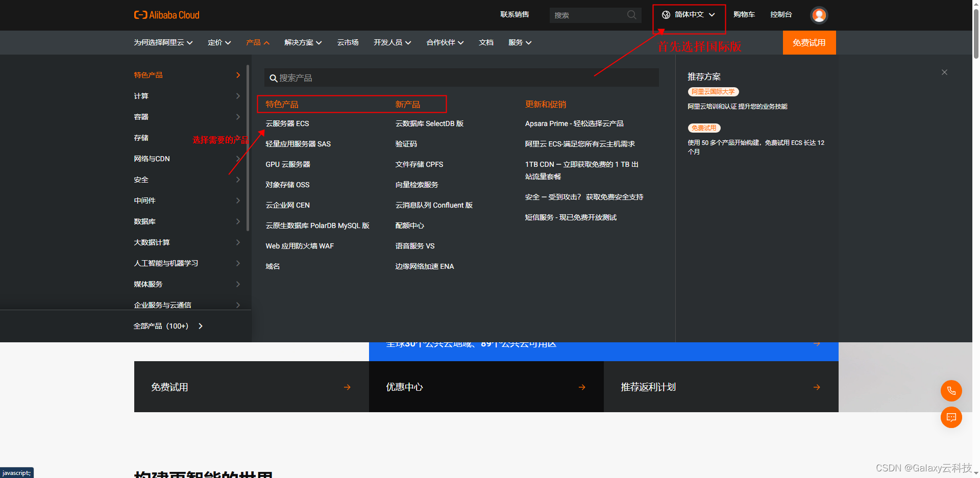Expand the 开发人员 menu
This screenshot has height=478, width=980.
393,42
